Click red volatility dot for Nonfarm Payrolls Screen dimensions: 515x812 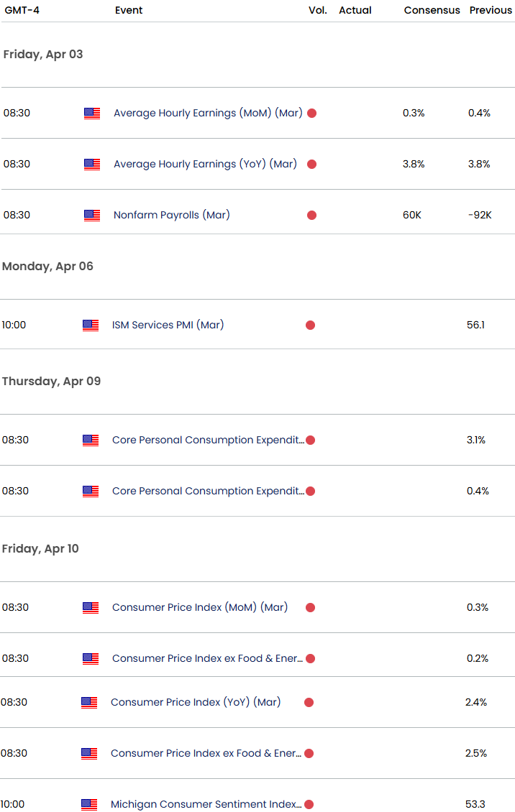click(311, 215)
